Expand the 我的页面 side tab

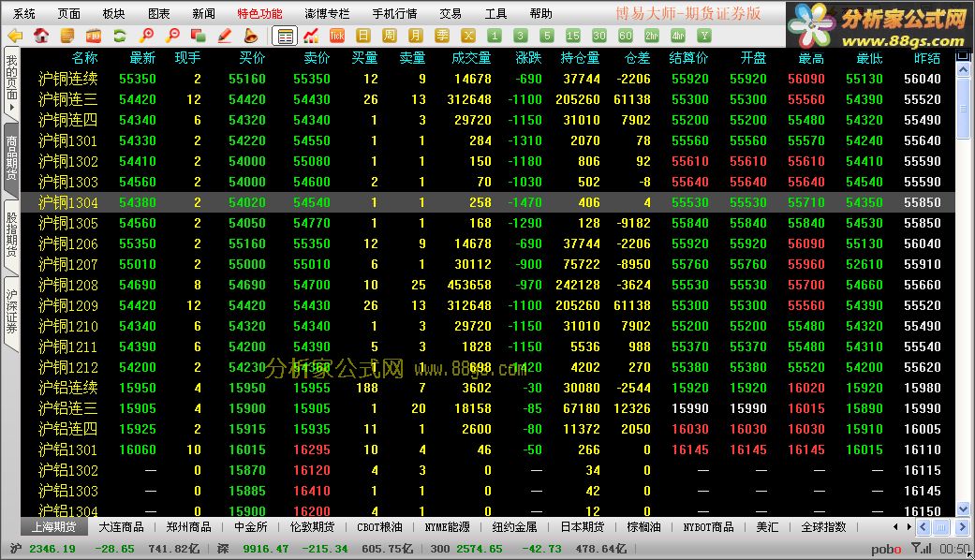11,82
